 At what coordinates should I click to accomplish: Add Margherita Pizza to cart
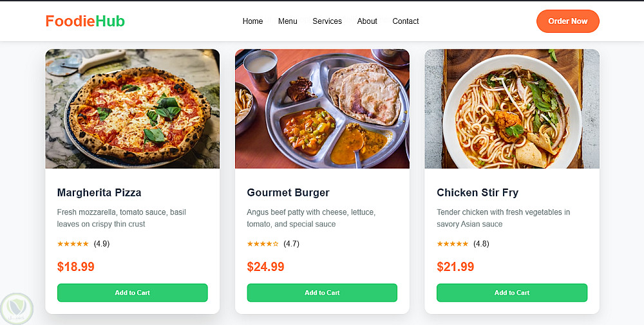pyautogui.click(x=133, y=293)
